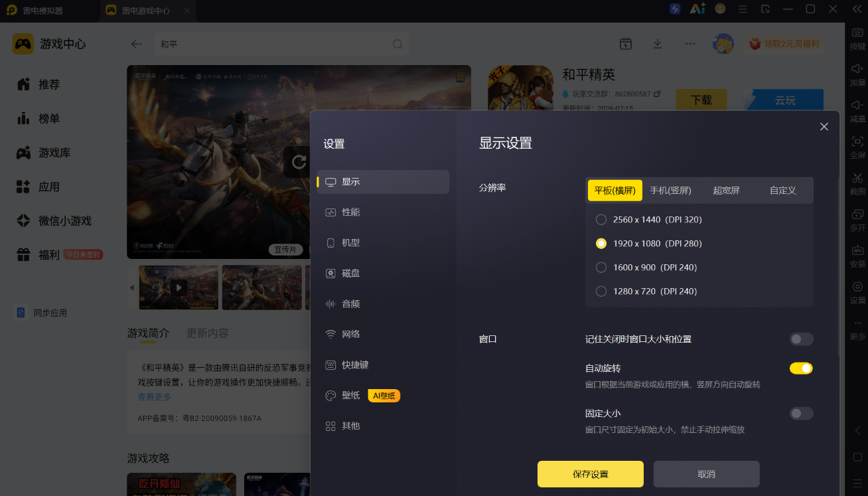The image size is (868, 496).
Task: Open the 其他 settings category
Action: pyautogui.click(x=383, y=426)
